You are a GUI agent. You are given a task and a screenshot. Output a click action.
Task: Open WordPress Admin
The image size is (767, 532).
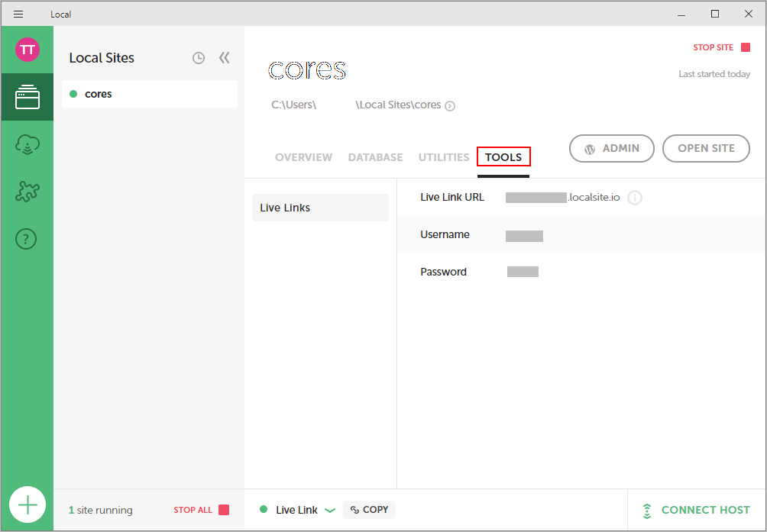[612, 149]
